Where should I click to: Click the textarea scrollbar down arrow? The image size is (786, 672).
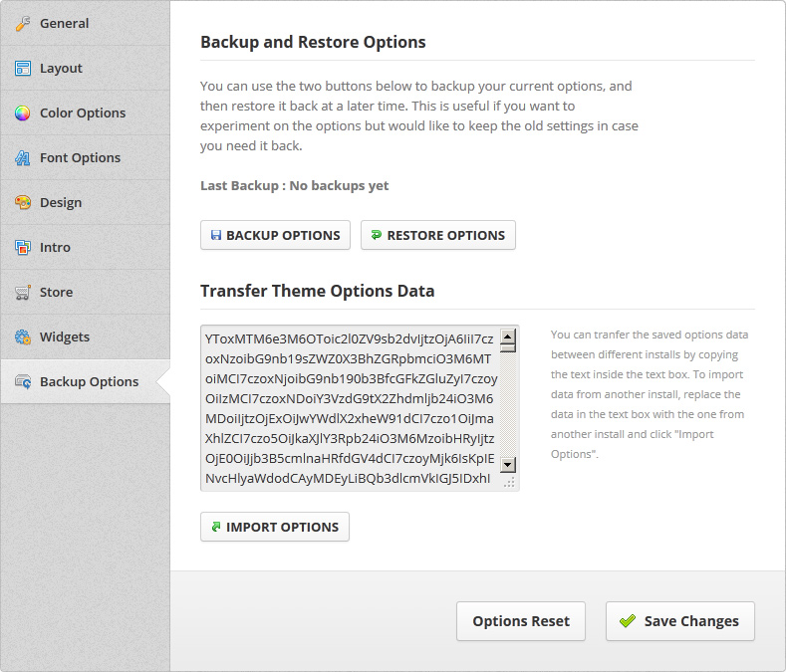(508, 465)
